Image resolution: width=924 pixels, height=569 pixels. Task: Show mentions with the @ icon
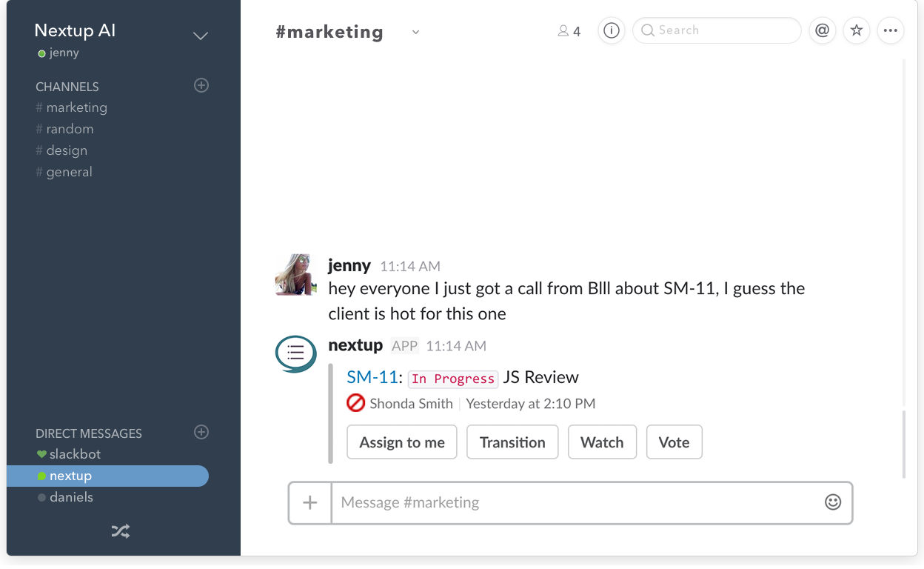point(822,30)
